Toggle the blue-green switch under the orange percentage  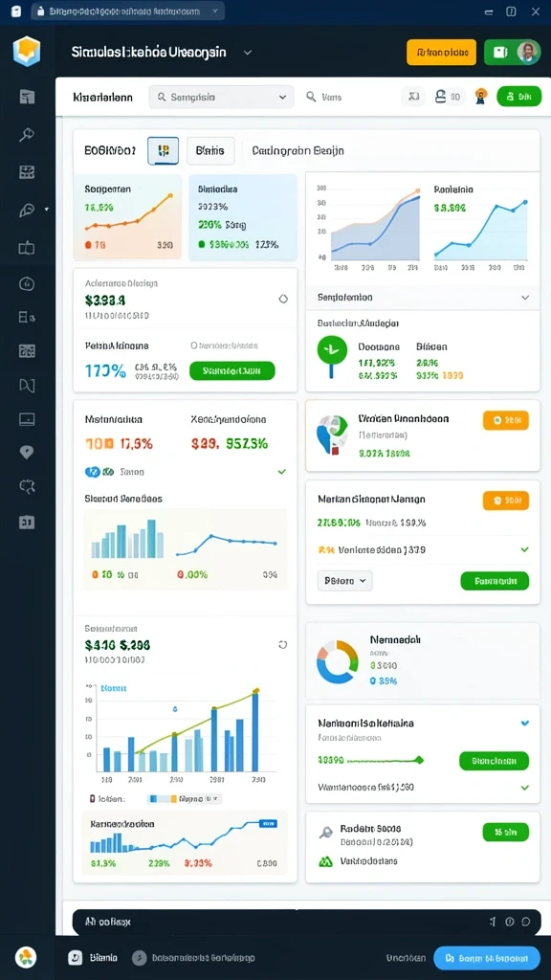(99, 472)
